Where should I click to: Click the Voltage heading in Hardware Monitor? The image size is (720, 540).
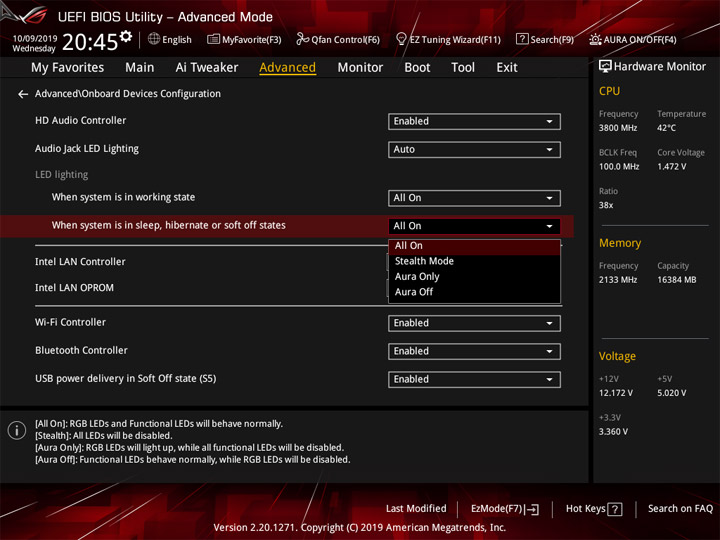click(617, 356)
